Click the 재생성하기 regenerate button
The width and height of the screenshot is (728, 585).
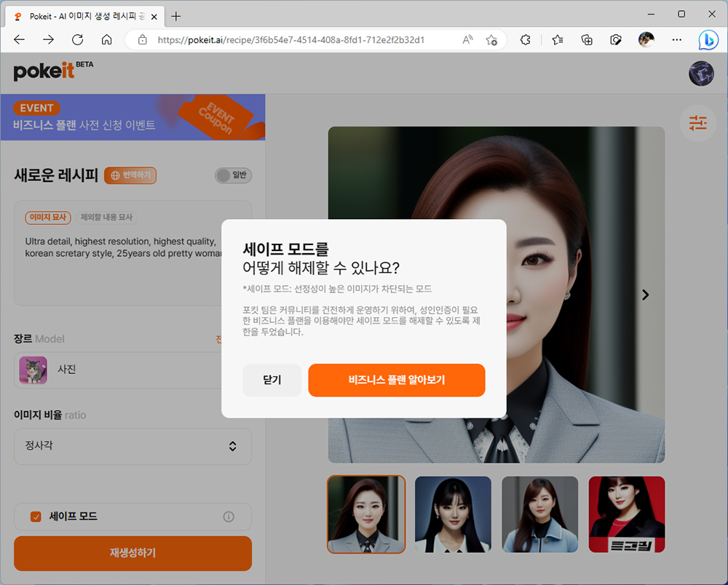132,553
